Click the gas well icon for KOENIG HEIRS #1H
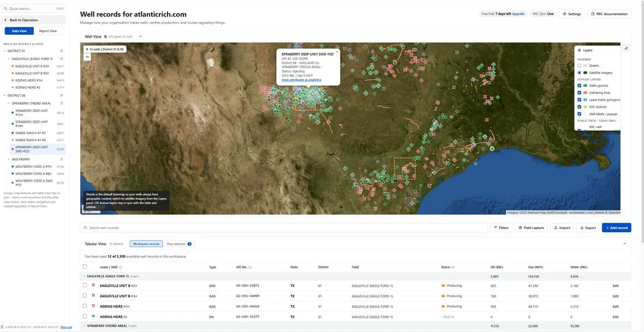644x332 pixels. (94, 306)
